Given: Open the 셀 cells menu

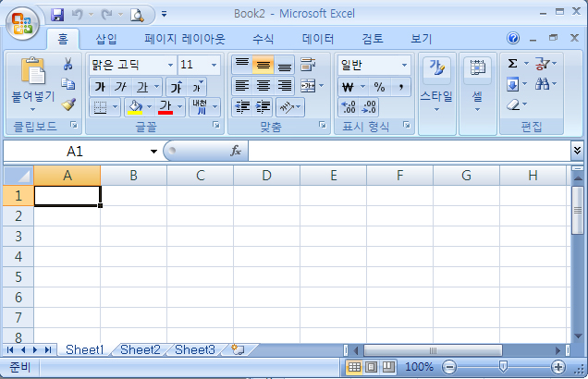Looking at the screenshot, I should coord(477,84).
